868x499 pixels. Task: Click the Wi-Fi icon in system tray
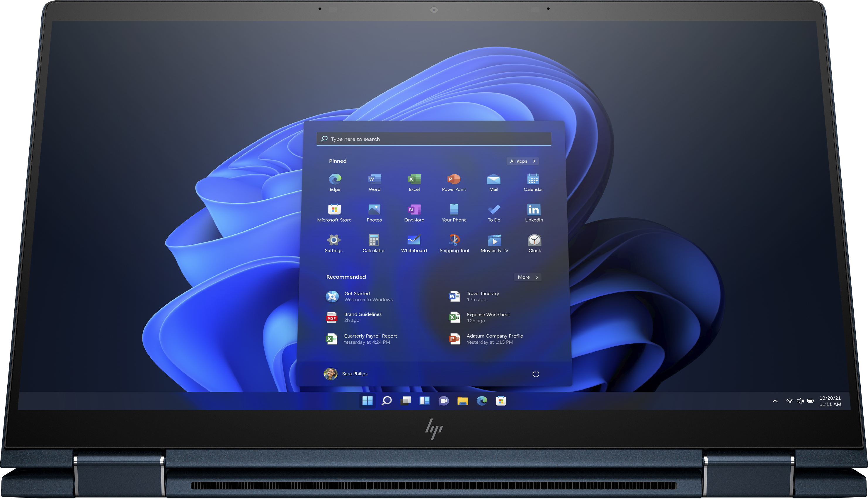(x=789, y=401)
